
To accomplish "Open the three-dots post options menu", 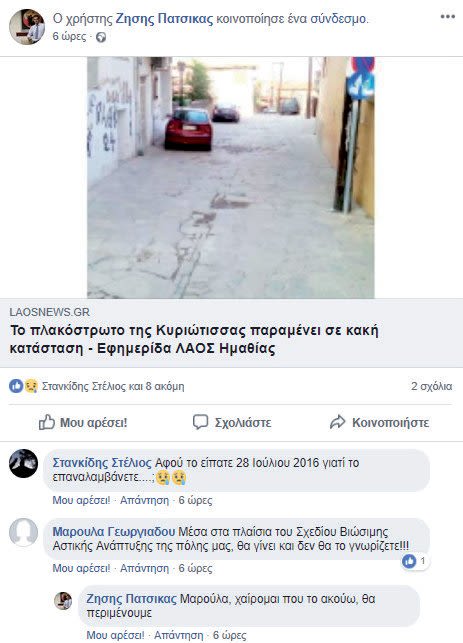I will 447,17.
